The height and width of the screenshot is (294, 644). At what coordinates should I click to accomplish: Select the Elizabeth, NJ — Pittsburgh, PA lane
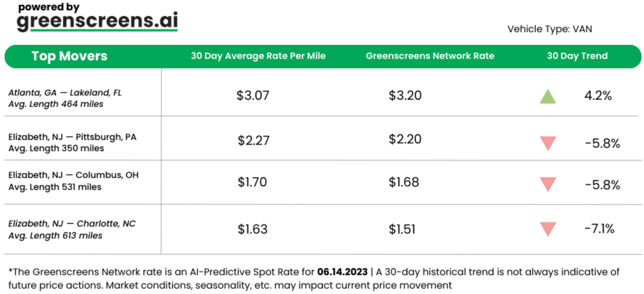[x=72, y=137]
